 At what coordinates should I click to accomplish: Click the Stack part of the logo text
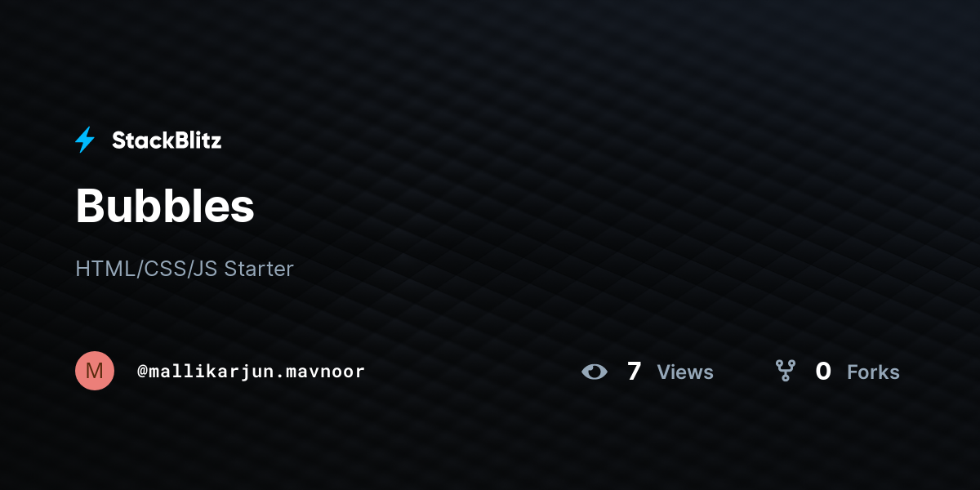point(140,140)
